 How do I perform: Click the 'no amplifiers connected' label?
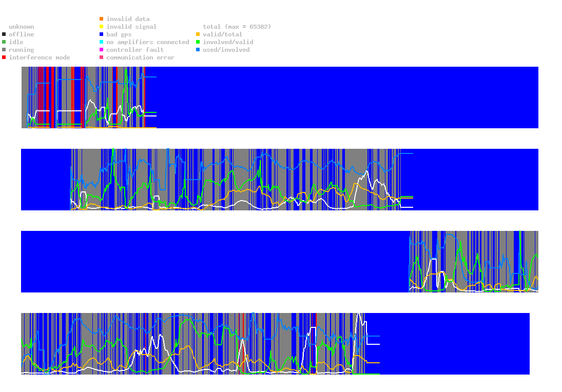[148, 42]
